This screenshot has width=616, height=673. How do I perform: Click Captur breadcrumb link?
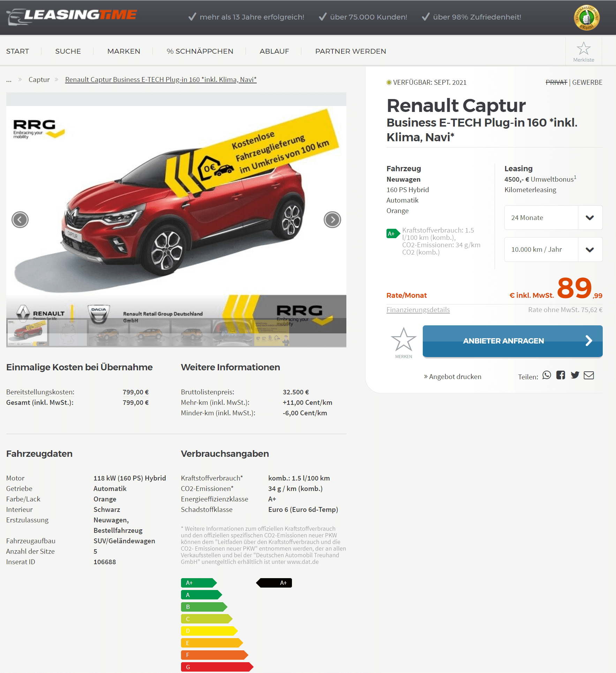(39, 80)
